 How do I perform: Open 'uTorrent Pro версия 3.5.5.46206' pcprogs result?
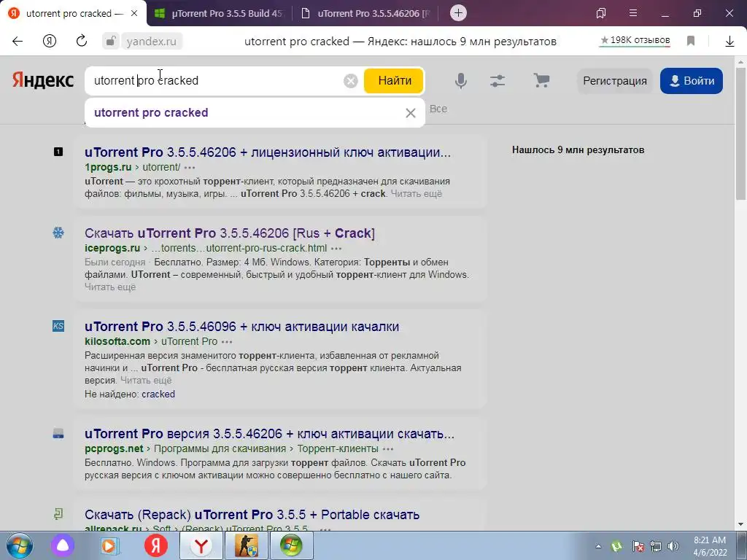269,434
